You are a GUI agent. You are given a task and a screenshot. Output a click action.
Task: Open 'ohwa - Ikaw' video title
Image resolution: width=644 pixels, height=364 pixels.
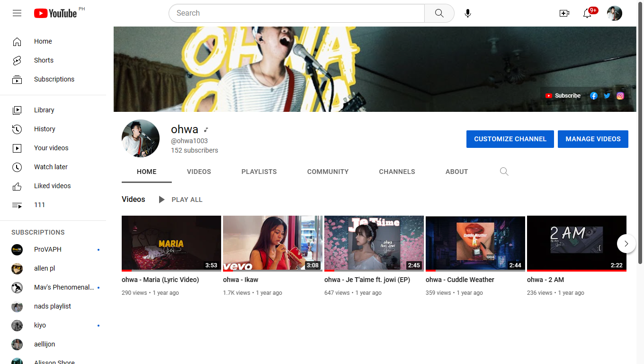[241, 280]
